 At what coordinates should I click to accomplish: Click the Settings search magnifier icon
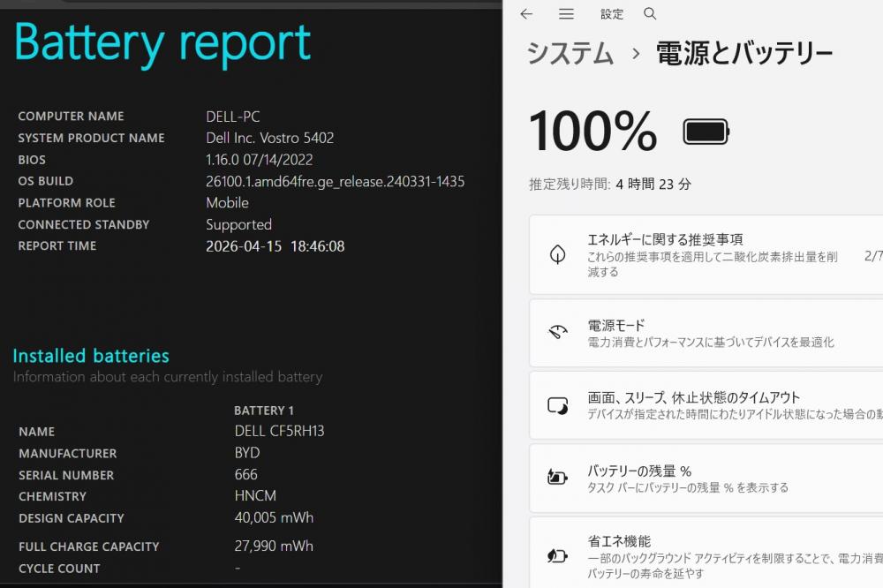pyautogui.click(x=650, y=13)
